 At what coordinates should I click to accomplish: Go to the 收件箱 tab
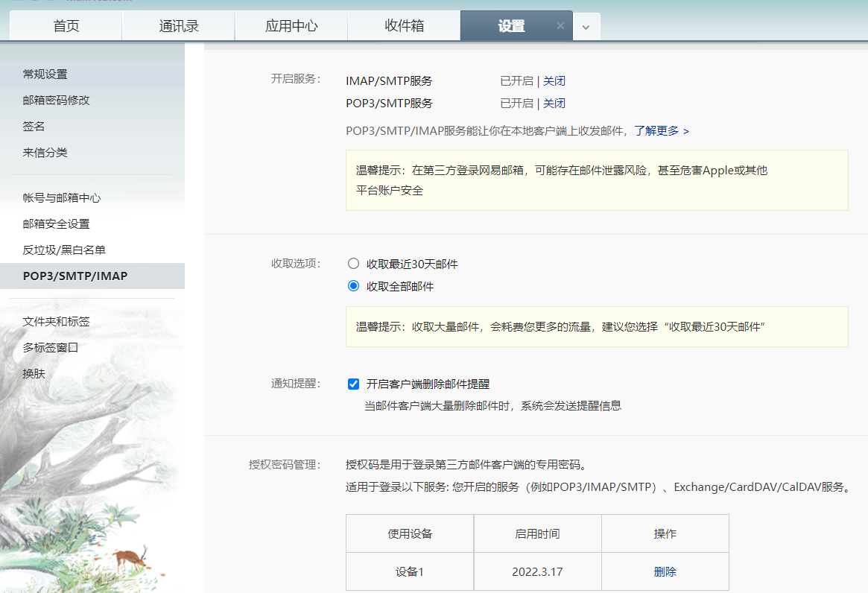pyautogui.click(x=405, y=26)
